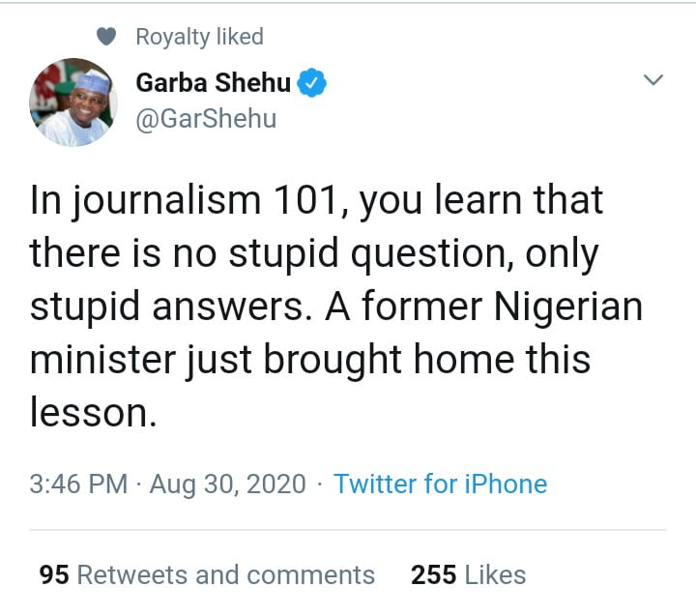Open the Garba Shehu display name
Viewport: 696px width, 616px height.
click(213, 83)
